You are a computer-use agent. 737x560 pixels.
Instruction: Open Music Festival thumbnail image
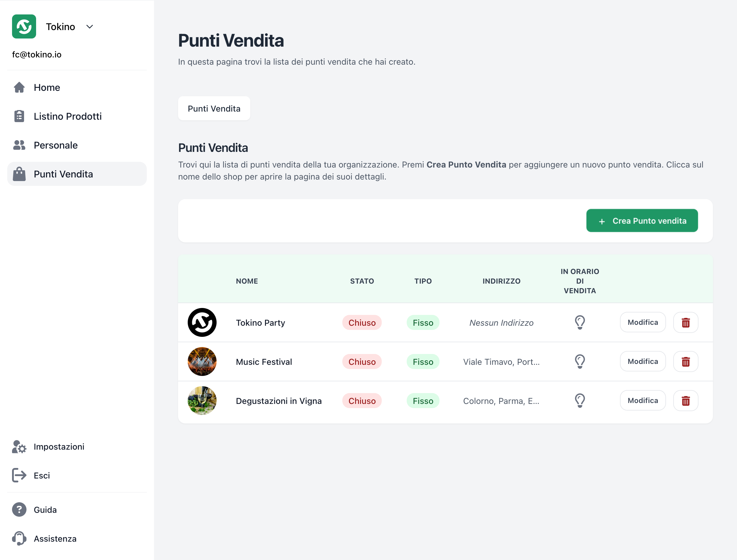coord(202,362)
